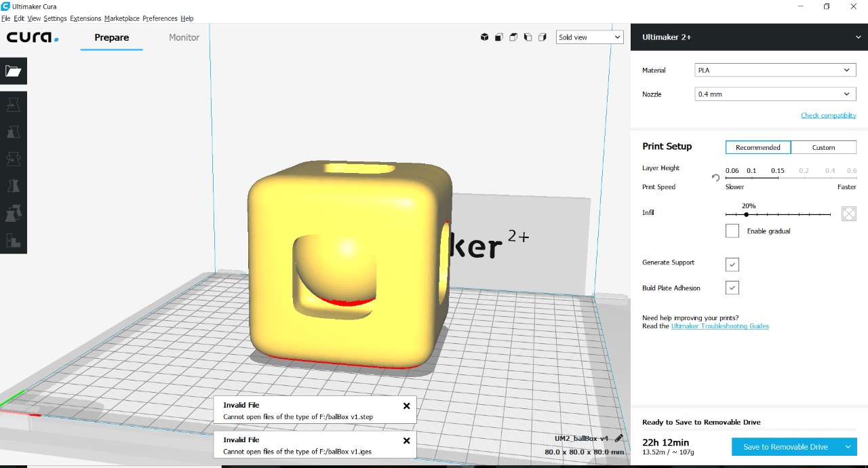Open the save options dropdown arrow
Image resolution: width=868 pixels, height=468 pixels.
(848, 447)
